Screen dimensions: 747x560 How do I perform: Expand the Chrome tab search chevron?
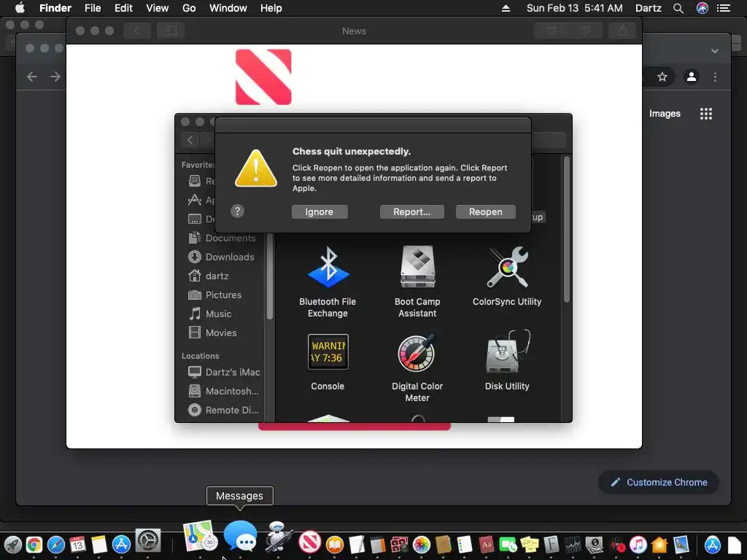715,50
